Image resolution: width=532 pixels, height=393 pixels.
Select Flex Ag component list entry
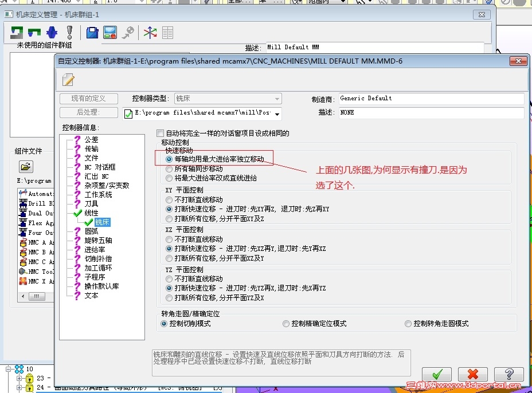tap(36, 223)
